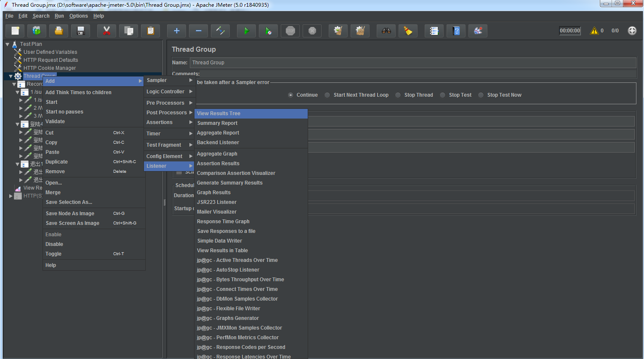Image resolution: width=644 pixels, height=359 pixels.
Task: Click Merge in context menu
Action: click(x=93, y=193)
